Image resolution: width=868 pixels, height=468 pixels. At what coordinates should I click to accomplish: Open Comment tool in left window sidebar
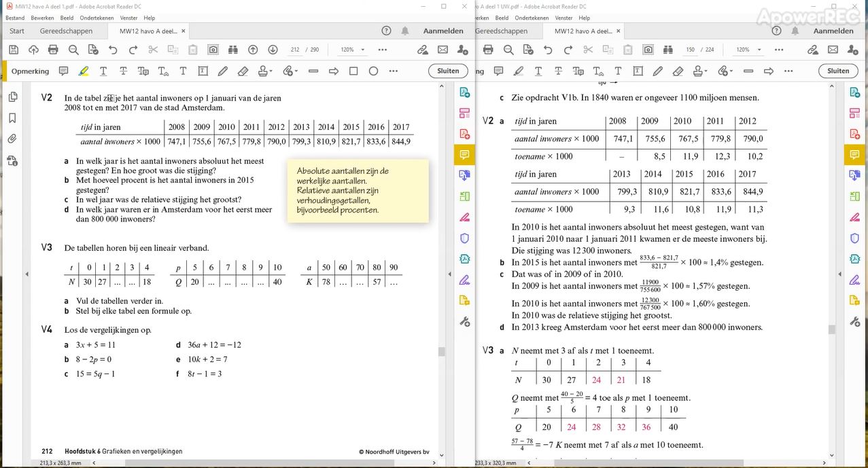point(464,155)
